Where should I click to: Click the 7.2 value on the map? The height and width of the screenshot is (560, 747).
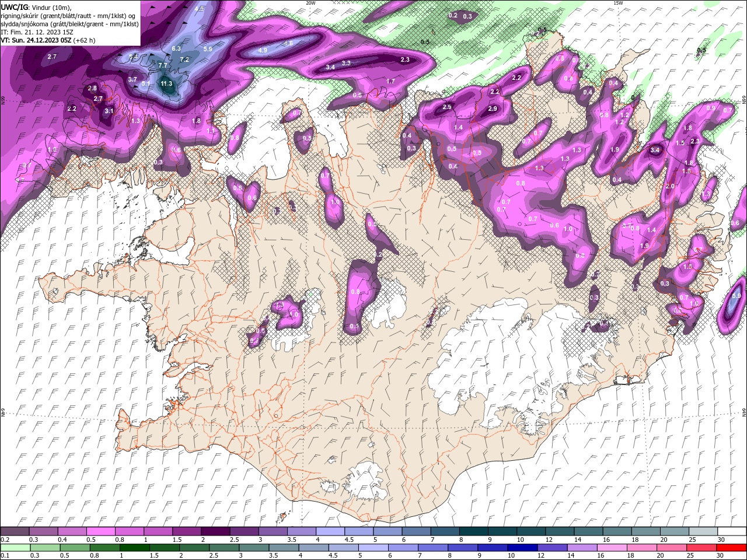184,60
